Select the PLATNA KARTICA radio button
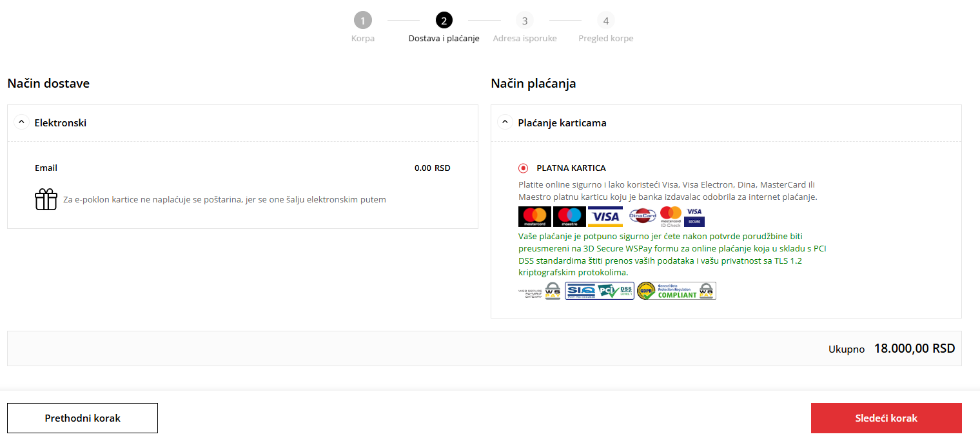The width and height of the screenshot is (980, 441). pos(524,168)
